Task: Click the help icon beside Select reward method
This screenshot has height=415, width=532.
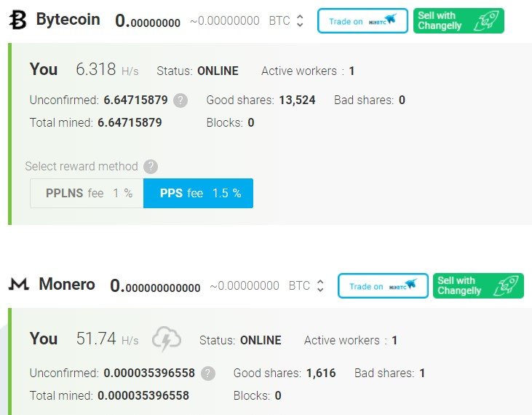Action: tap(151, 166)
